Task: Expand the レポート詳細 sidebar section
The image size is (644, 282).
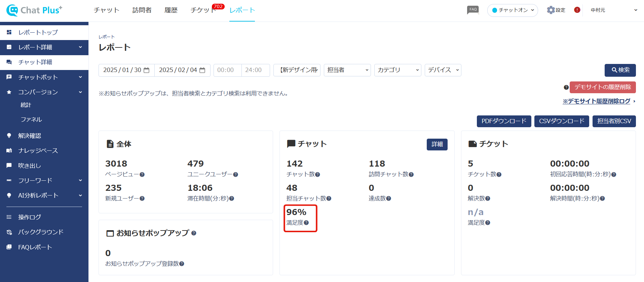Action: pyautogui.click(x=44, y=47)
